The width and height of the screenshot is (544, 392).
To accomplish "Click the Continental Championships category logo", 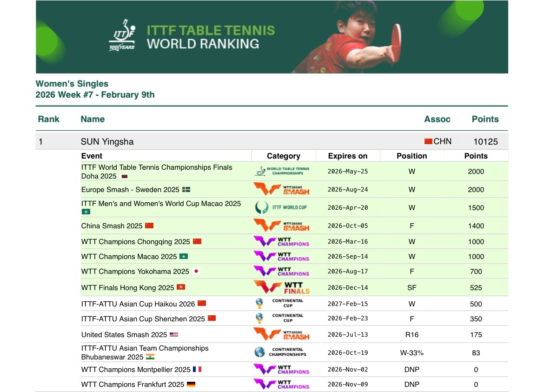I will point(280,352).
